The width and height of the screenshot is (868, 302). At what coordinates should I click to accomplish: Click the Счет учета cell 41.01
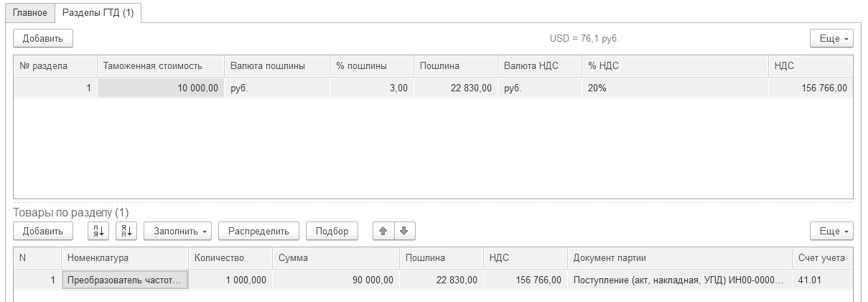(821, 280)
